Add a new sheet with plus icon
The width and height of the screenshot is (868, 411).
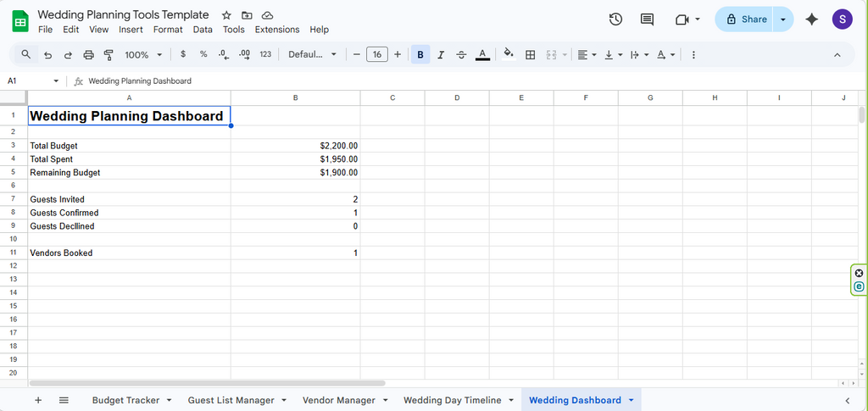pos(38,400)
